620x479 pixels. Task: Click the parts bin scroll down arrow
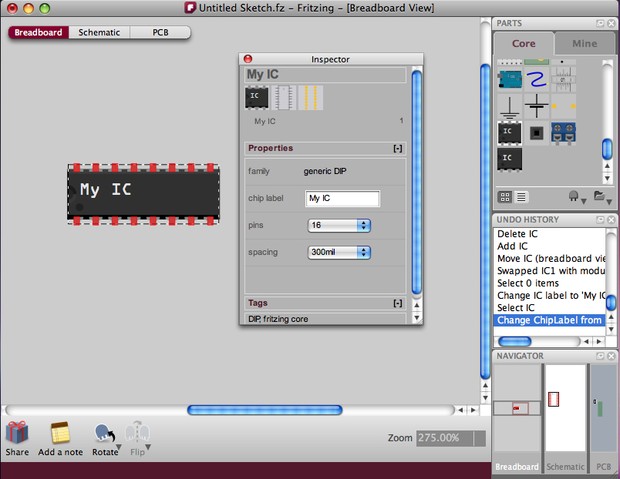coord(607,179)
